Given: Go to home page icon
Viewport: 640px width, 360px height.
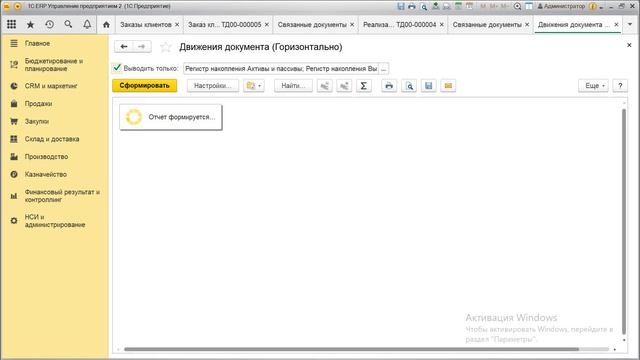Looking at the screenshot, I should (106, 24).
